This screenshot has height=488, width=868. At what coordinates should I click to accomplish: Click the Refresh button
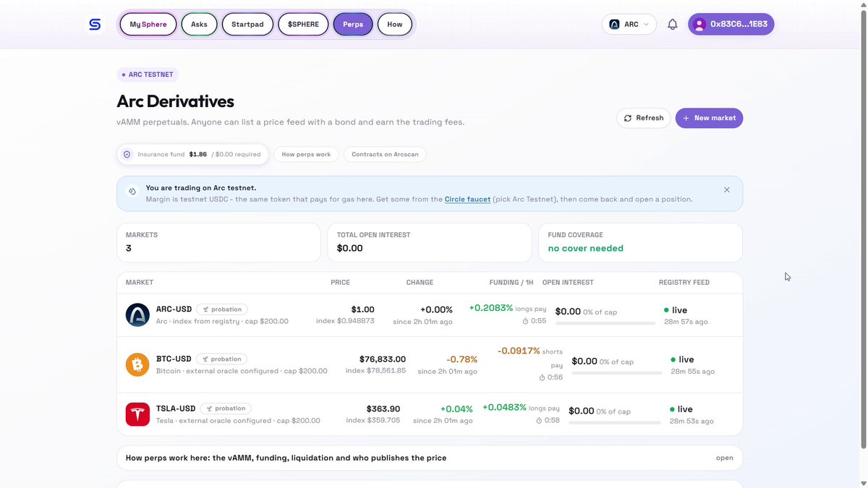tap(644, 118)
